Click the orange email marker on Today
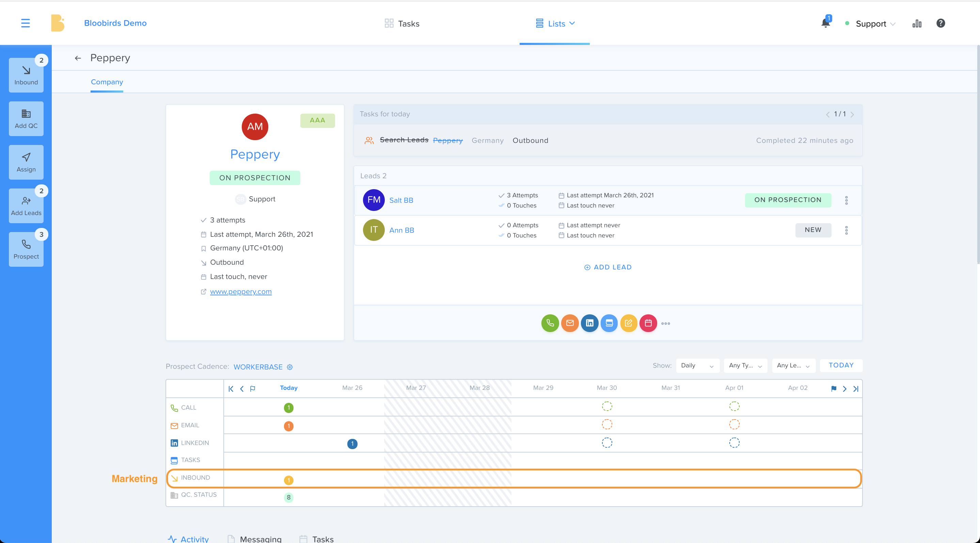Image resolution: width=980 pixels, height=543 pixels. [x=289, y=426]
